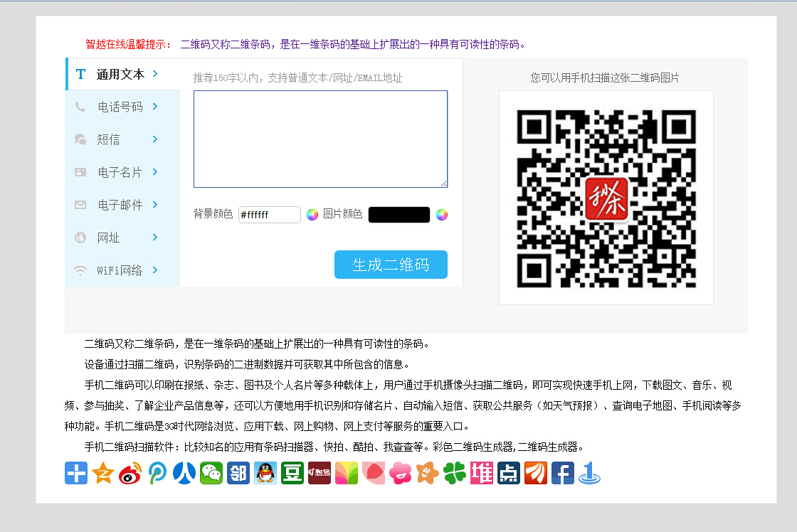Open more share options with the plus icon

(76, 473)
